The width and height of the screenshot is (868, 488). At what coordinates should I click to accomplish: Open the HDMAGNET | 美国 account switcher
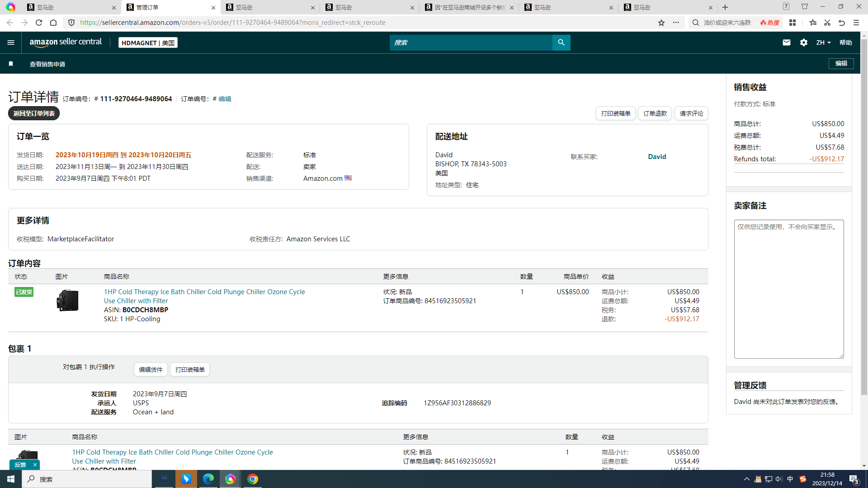[148, 42]
